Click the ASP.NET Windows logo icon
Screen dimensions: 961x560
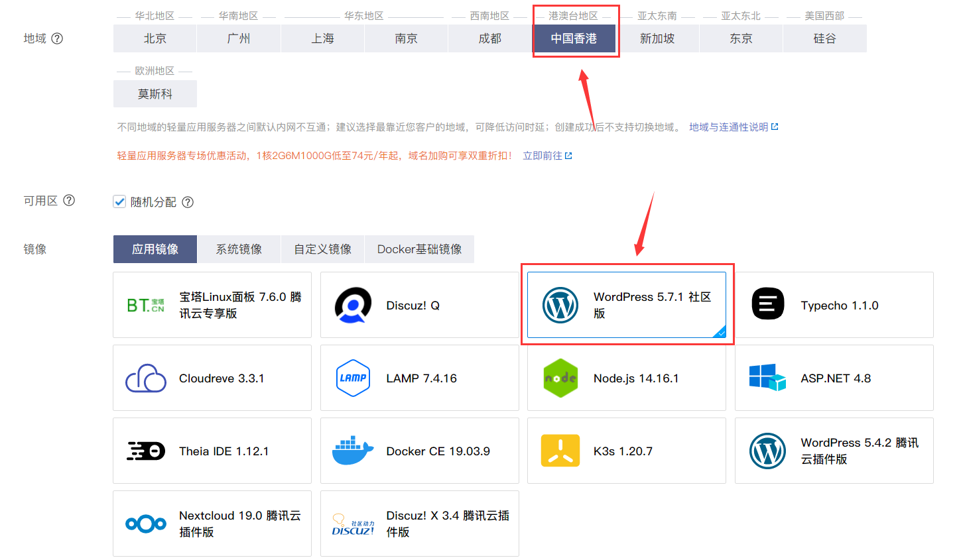click(768, 378)
